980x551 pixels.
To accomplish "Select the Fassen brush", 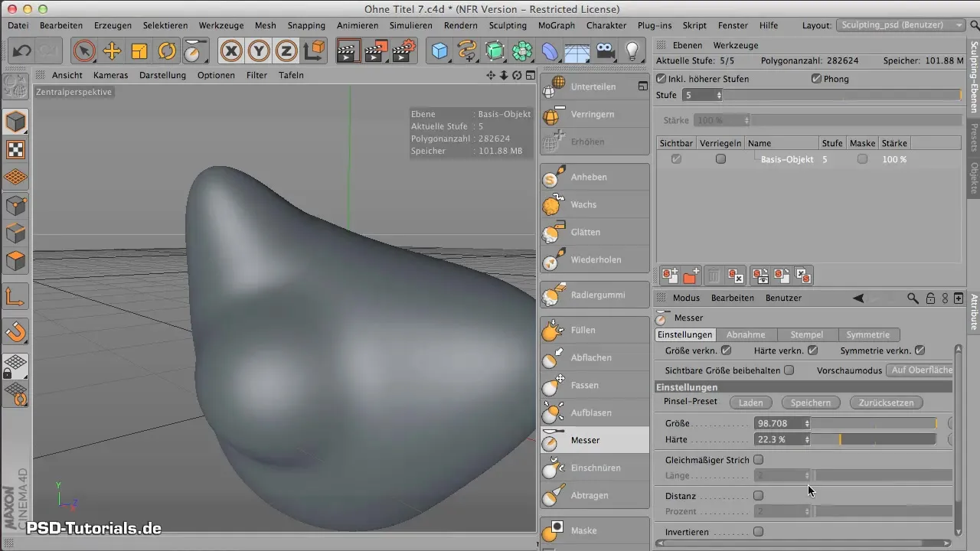I will point(594,385).
